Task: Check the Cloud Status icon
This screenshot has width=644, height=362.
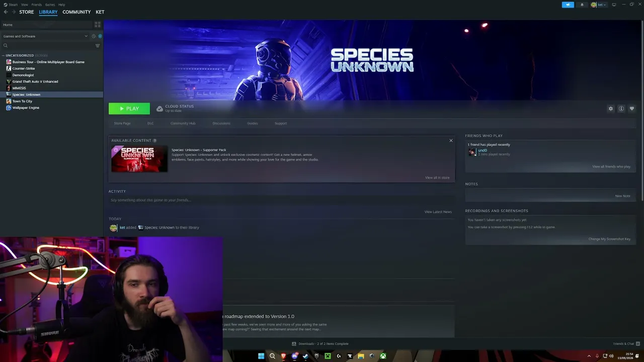Action: point(159,109)
